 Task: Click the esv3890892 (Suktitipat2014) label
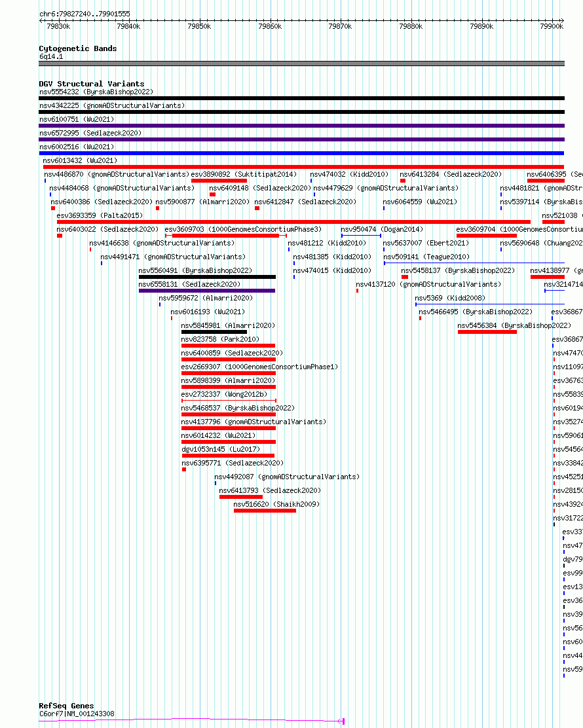(244, 174)
